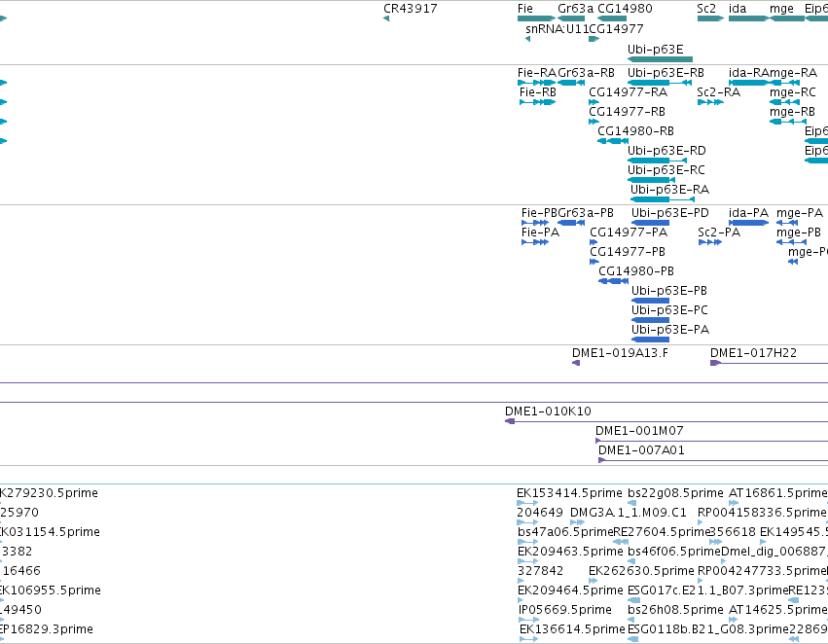Click the DME1-010K10 arrow glyph

510,421
